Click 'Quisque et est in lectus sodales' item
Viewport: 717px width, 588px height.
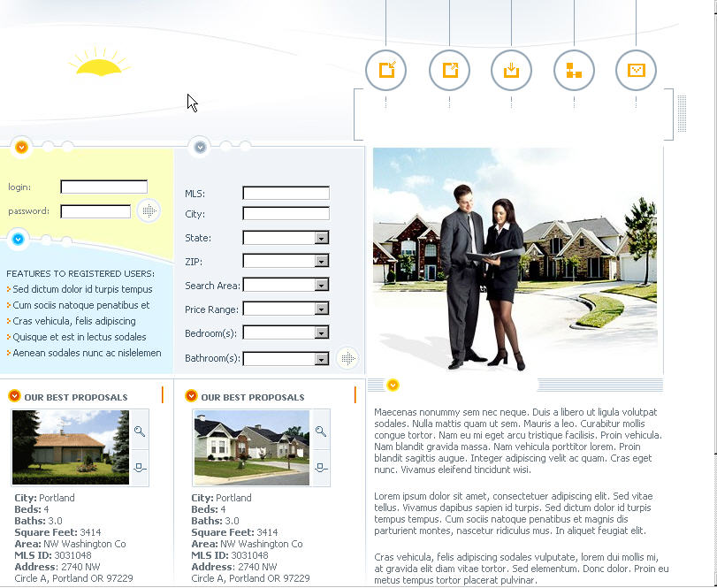coord(79,337)
